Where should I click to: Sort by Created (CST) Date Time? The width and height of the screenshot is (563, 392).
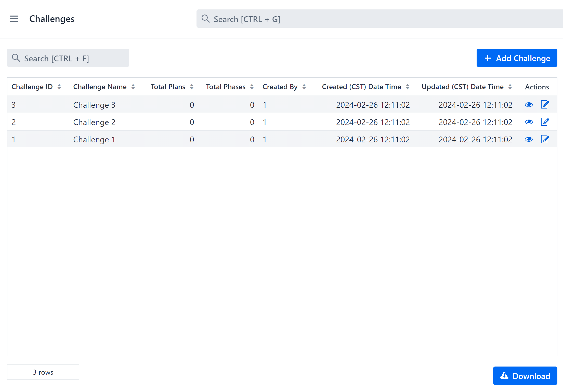(x=408, y=87)
